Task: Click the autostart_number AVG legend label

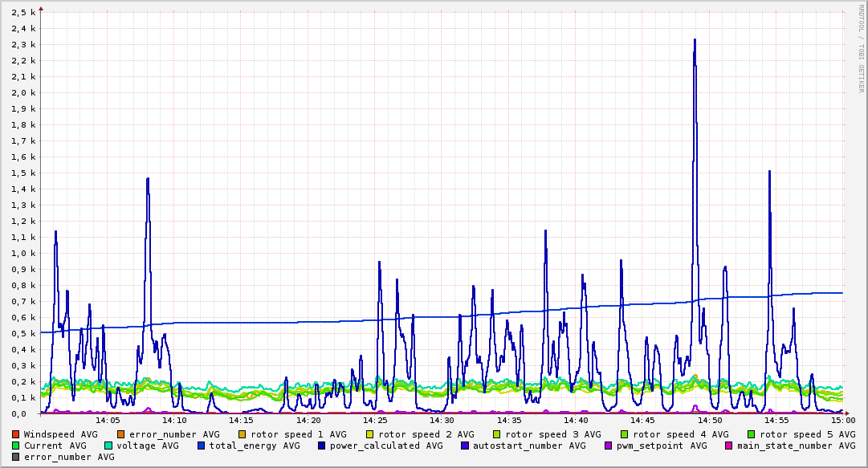Action: [529, 446]
